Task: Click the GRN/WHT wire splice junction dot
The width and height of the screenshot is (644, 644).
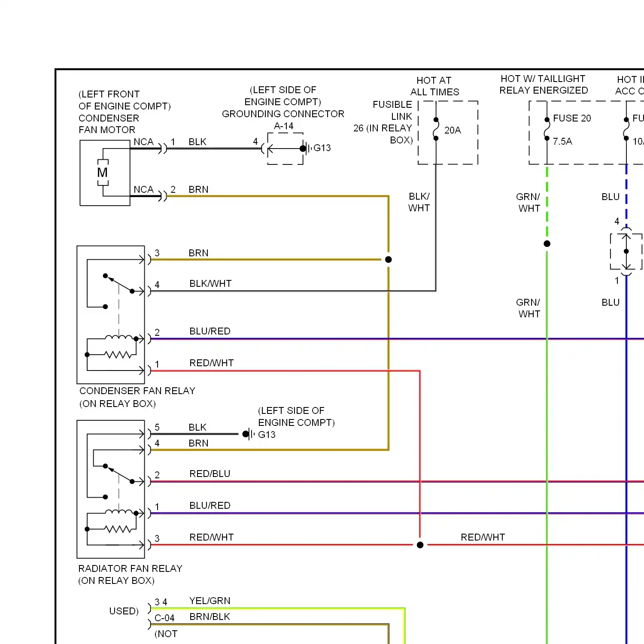Action: pos(547,243)
